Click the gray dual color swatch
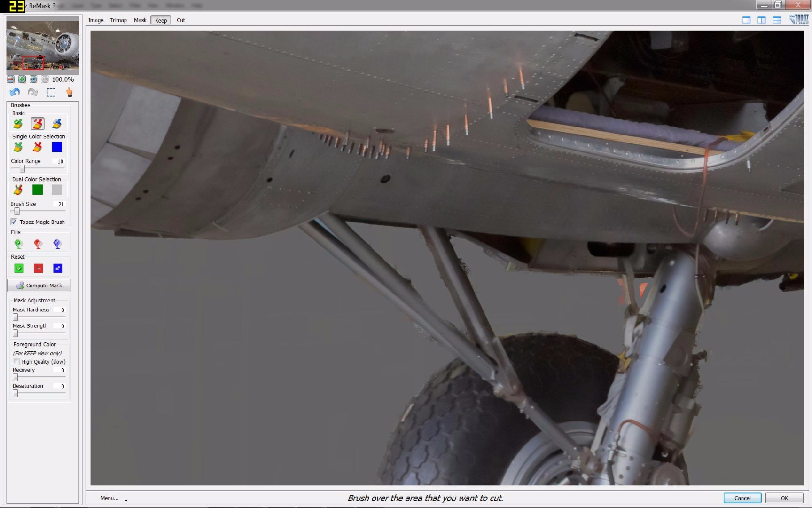 (57, 190)
